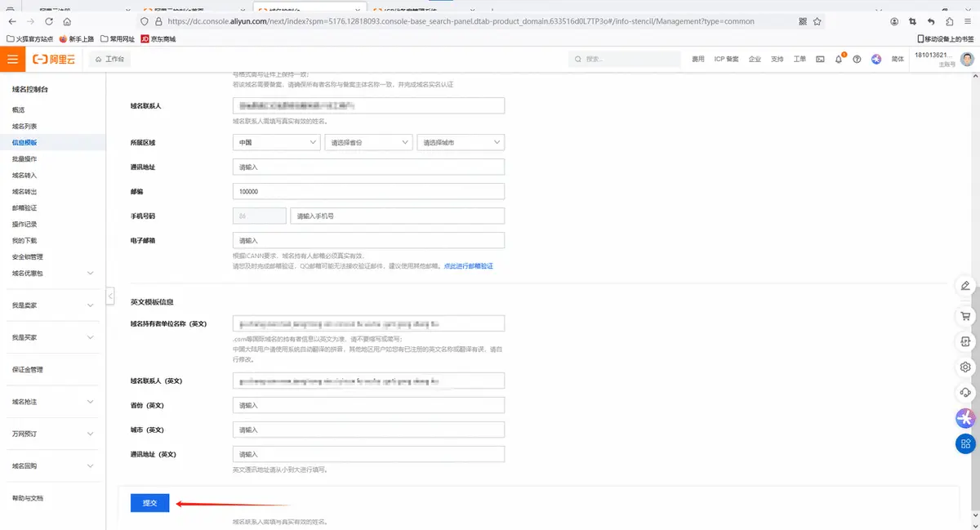Launch the Cloud Shell terminal icon
980x530 pixels.
click(x=820, y=59)
